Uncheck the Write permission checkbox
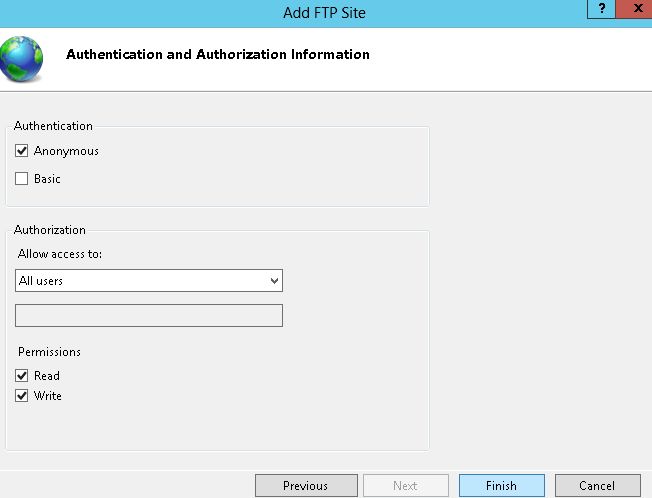 (22, 395)
